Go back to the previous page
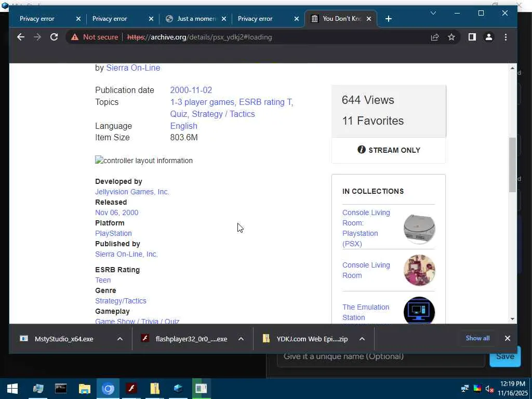Image resolution: width=532 pixels, height=399 pixels. coord(21,37)
